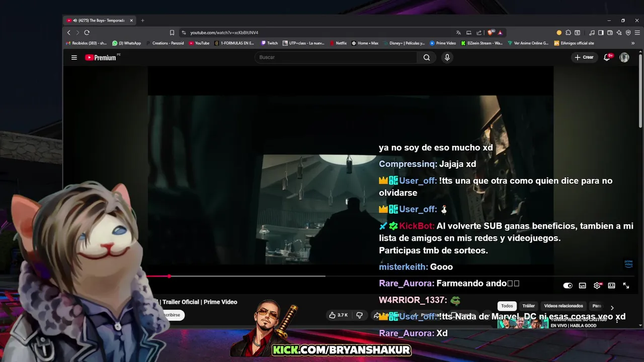Image resolution: width=644 pixels, height=362 pixels.
Task: Seek video using red progress bar
Action: tap(158, 276)
